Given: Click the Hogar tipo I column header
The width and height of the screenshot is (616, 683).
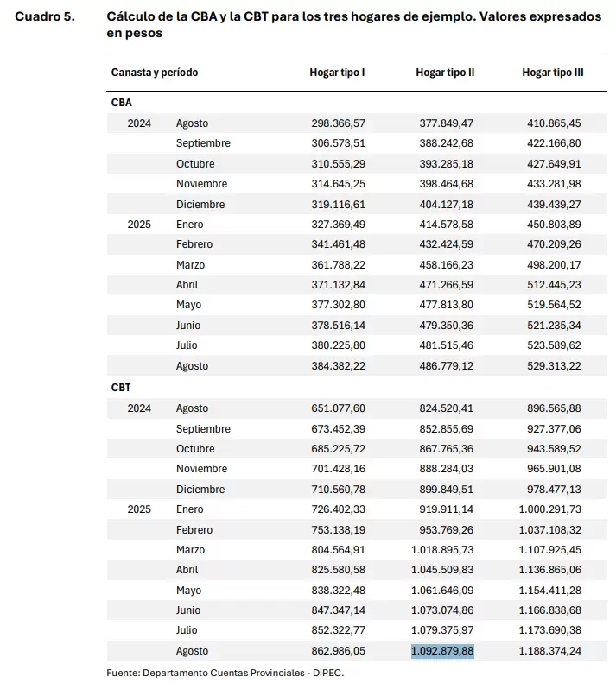Looking at the screenshot, I should point(337,73).
